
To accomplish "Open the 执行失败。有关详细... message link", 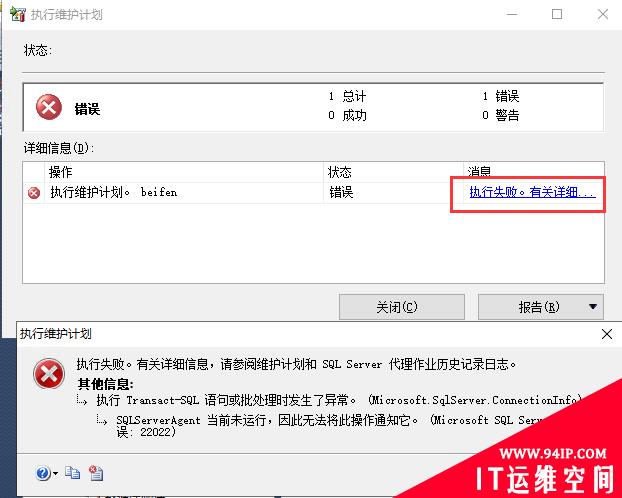I will point(532,192).
